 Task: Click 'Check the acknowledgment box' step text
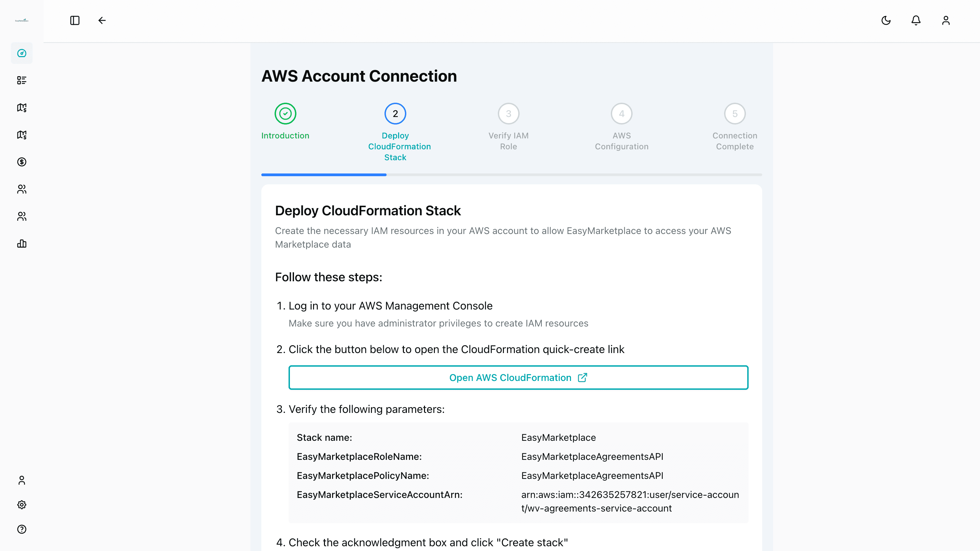pos(428,542)
